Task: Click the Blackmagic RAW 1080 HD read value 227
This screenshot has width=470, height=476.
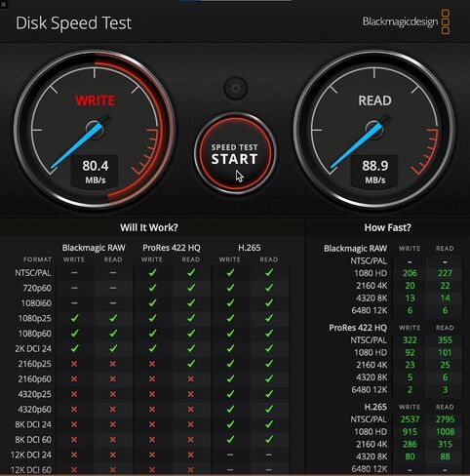Action: [445, 273]
